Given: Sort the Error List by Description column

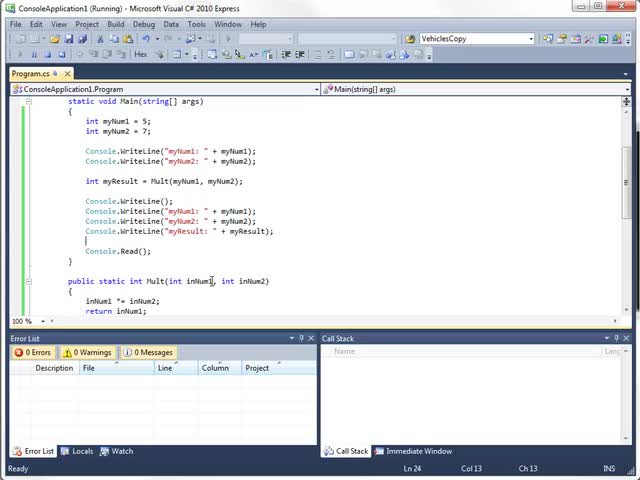Looking at the screenshot, I should click(54, 368).
